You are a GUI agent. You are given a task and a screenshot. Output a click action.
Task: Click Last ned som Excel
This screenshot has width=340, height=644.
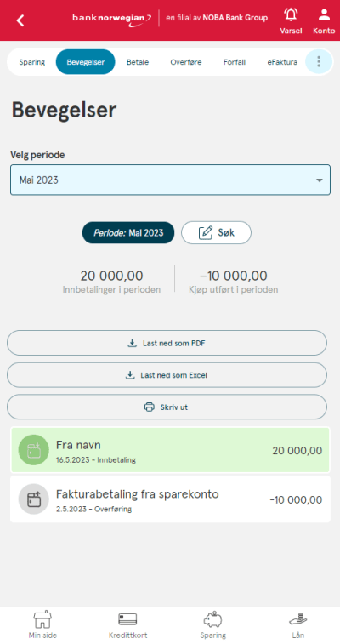(167, 375)
